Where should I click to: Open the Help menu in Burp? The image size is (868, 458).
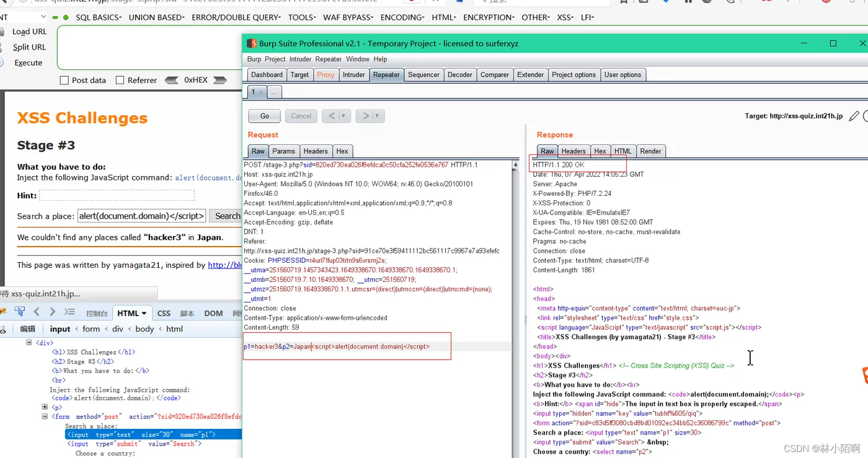381,59
